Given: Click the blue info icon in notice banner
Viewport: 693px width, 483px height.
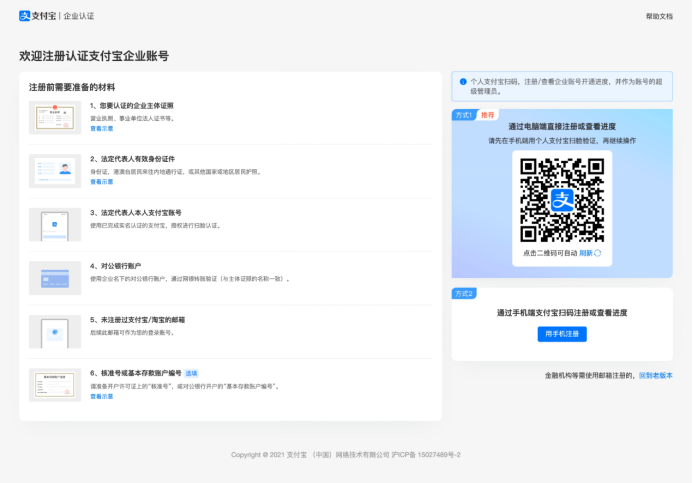Looking at the screenshot, I should [x=463, y=82].
